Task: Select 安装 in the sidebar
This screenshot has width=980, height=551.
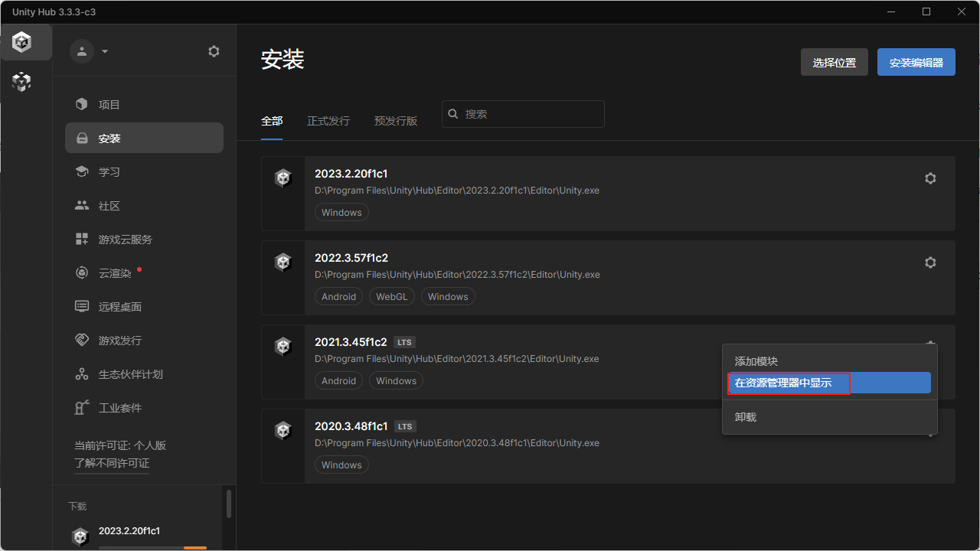Action: click(x=144, y=139)
